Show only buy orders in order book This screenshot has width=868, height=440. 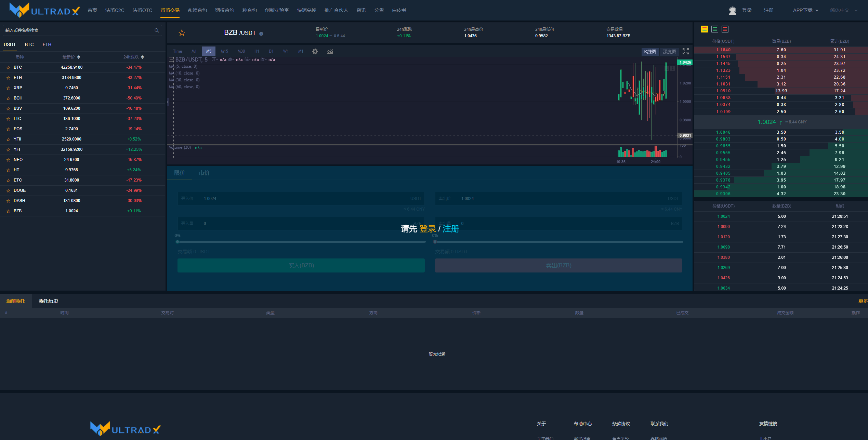714,29
